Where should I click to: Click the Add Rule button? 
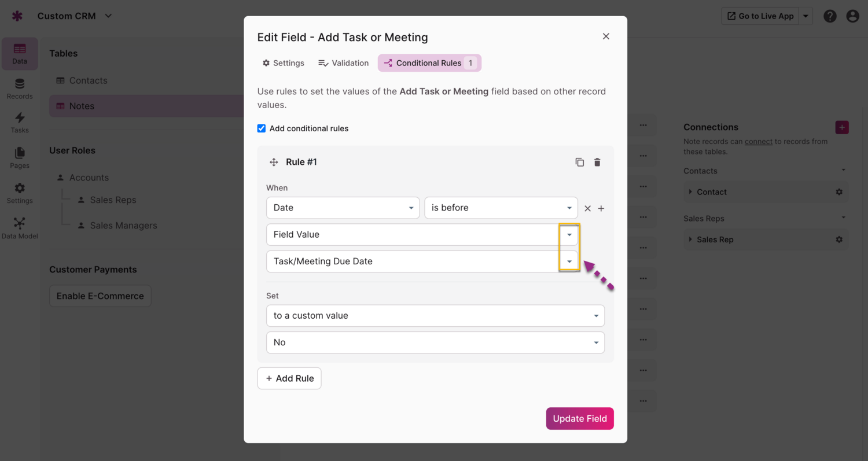click(289, 378)
